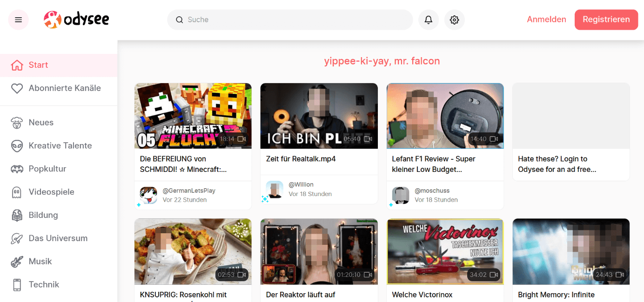
Task: Open the Willion channel avatar
Action: click(x=275, y=189)
